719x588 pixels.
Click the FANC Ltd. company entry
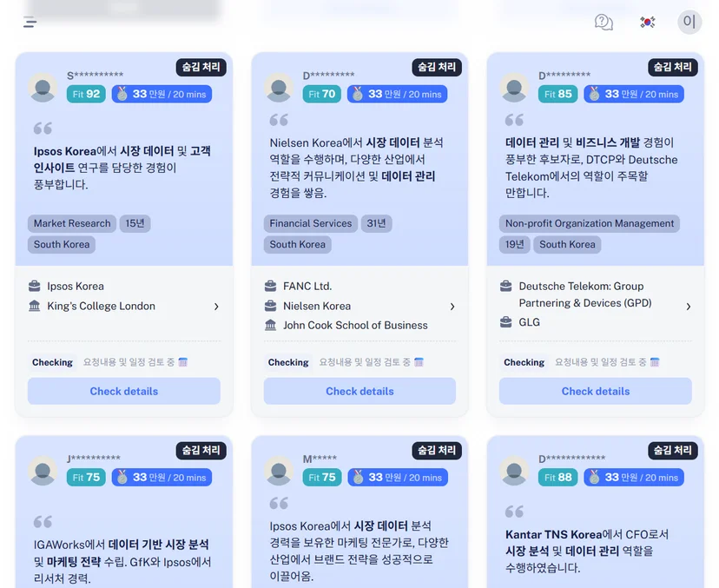point(307,287)
